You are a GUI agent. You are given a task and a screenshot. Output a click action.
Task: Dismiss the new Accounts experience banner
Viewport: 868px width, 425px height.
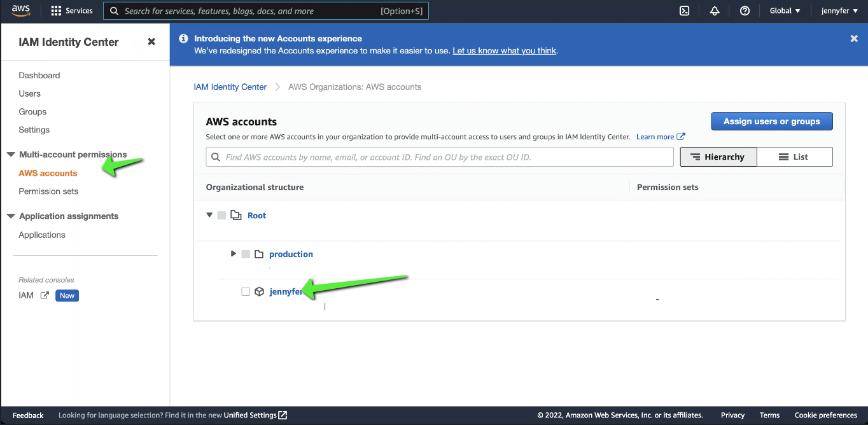pos(854,39)
